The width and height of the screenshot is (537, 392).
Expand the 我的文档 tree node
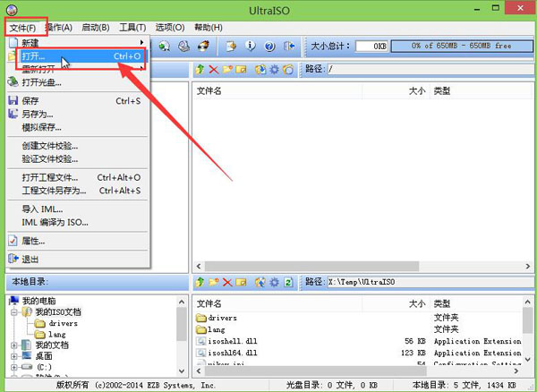click(x=13, y=345)
